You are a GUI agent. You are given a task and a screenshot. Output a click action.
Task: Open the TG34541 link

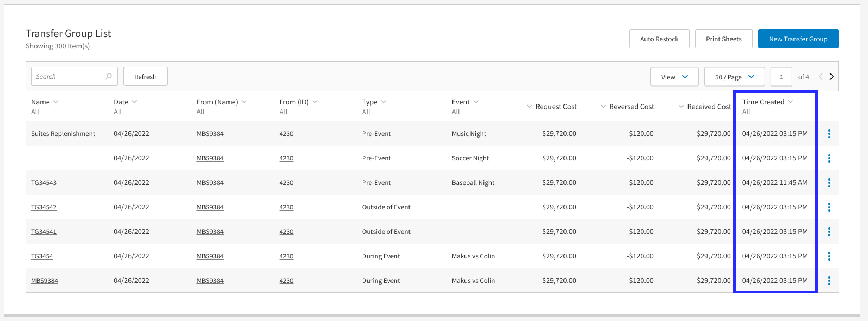tap(44, 232)
